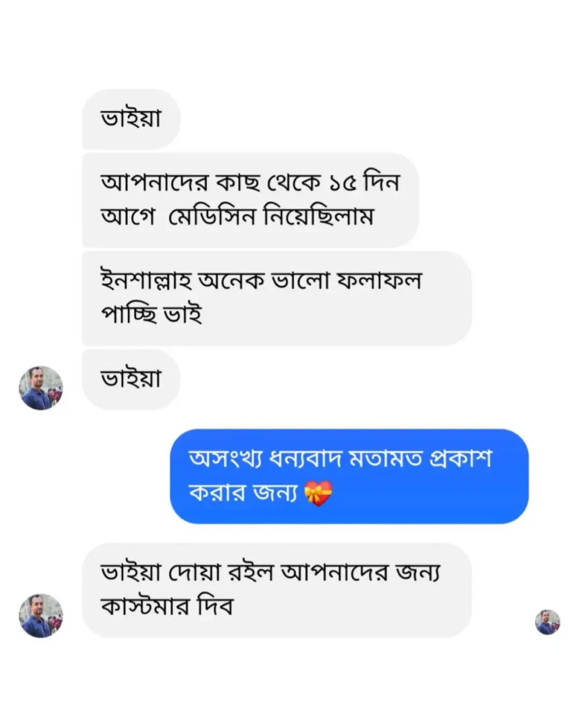Click the word "প্রকাশ" in the blue bubble
The image size is (582, 728).
pyautogui.click(x=461, y=459)
